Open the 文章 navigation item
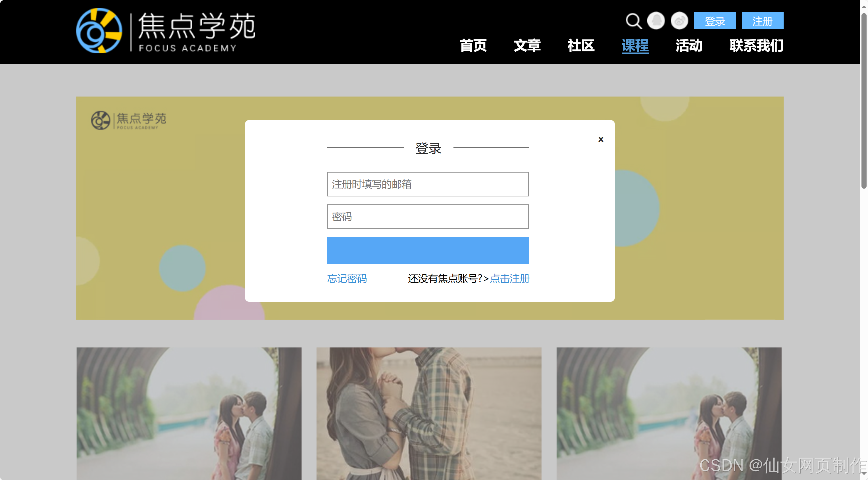 coord(527,45)
